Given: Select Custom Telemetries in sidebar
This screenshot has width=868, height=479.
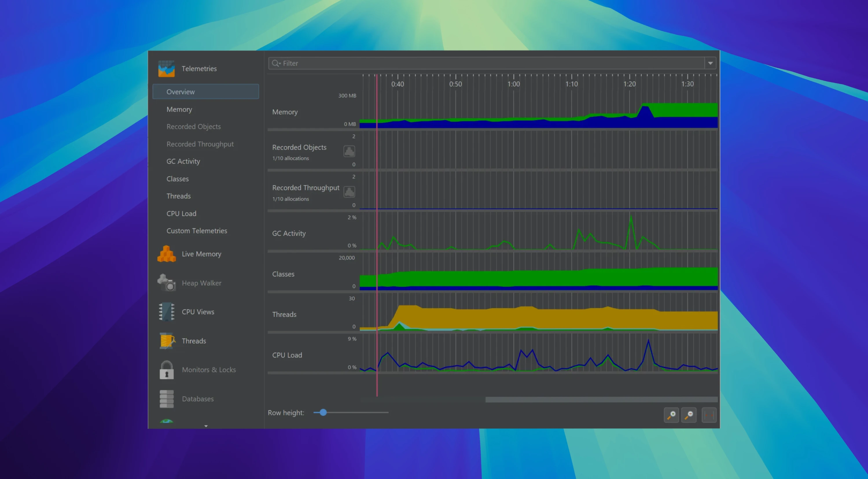Looking at the screenshot, I should tap(196, 231).
